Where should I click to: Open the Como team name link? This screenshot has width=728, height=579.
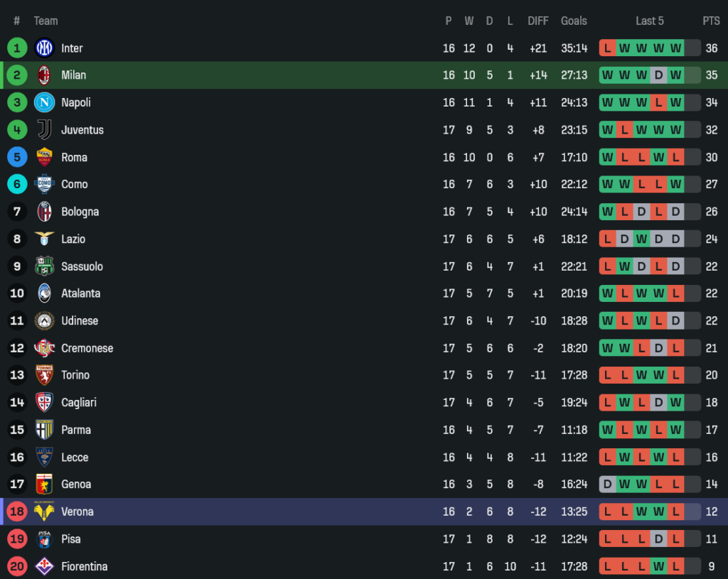click(x=75, y=184)
